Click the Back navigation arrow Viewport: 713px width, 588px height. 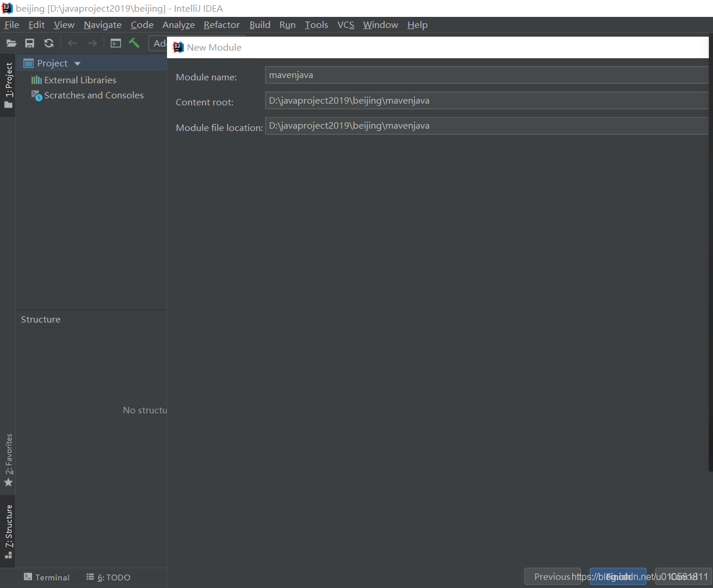[72, 43]
